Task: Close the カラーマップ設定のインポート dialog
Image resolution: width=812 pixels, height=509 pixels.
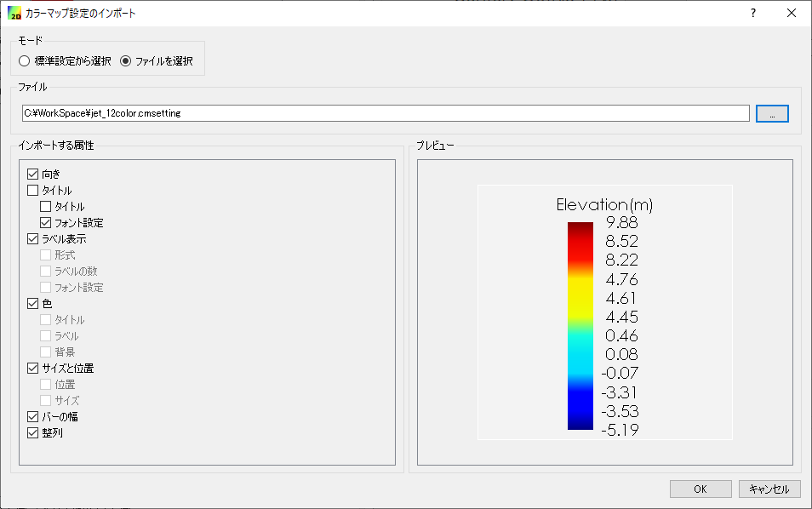Action: [792, 13]
